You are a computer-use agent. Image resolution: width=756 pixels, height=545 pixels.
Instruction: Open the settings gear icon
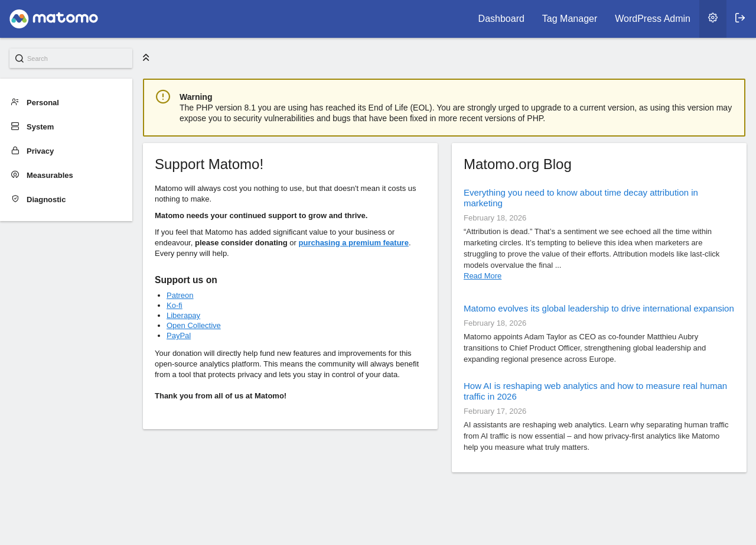tap(713, 18)
